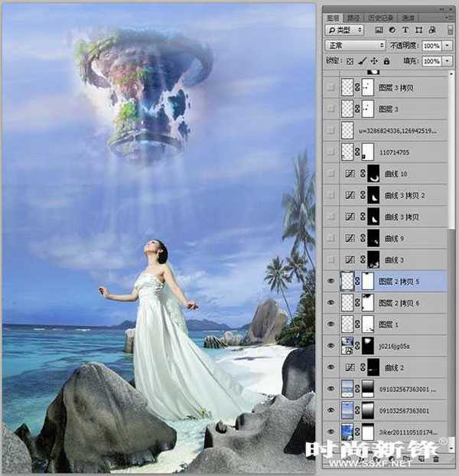The height and width of the screenshot is (476, 459).
Task: Filter layers by adjustment layer icon
Action: (x=391, y=30)
